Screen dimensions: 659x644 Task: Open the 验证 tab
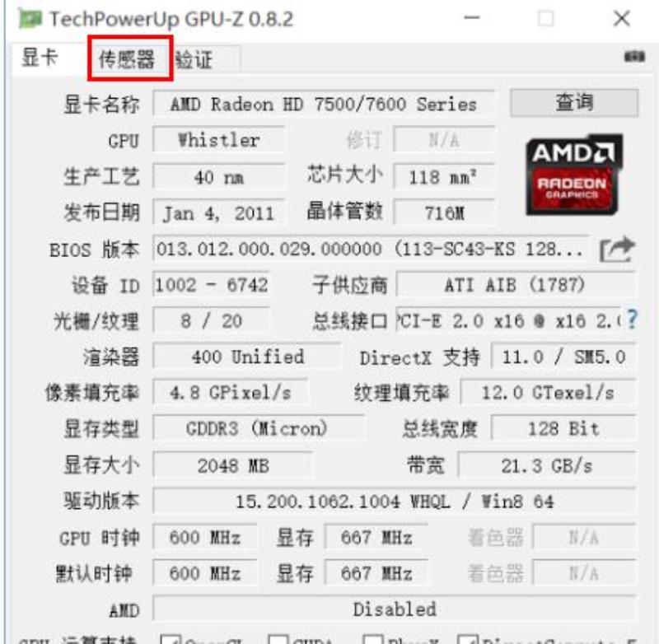click(194, 59)
